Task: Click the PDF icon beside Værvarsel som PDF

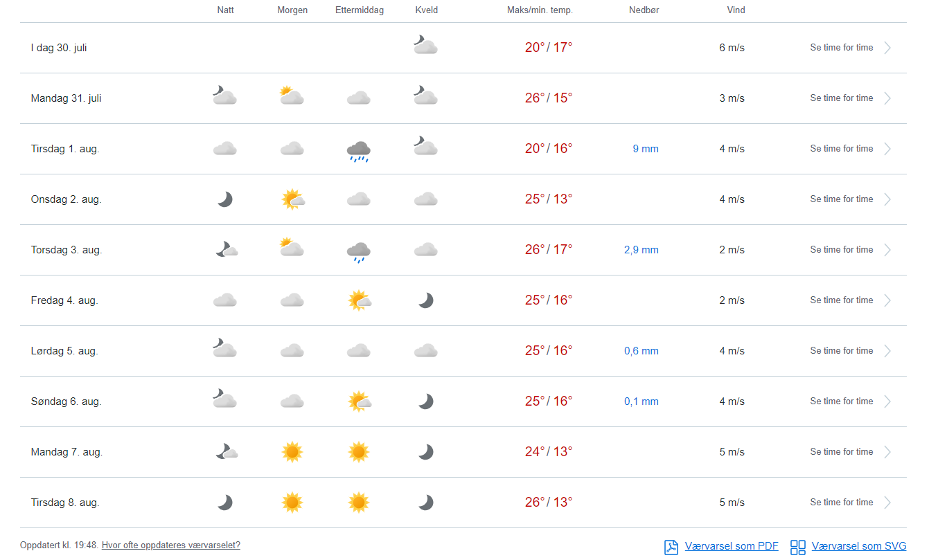Action: coord(671,547)
